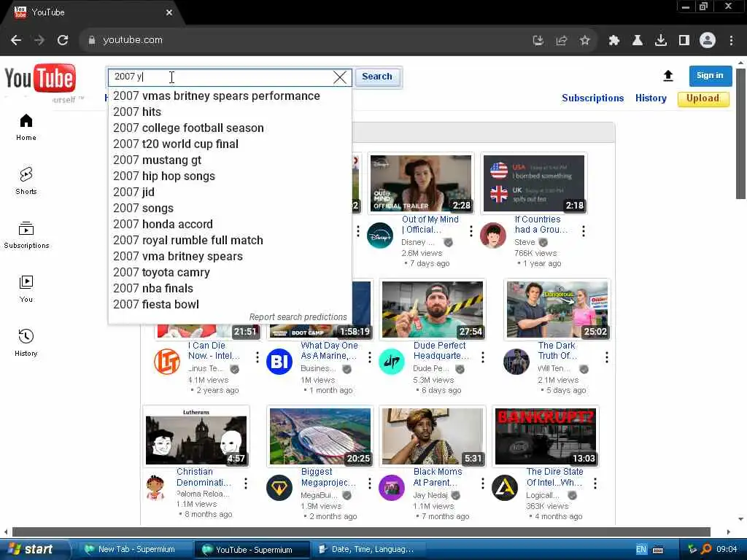The image size is (747, 560).
Task: Click the vertical scrollbar thumb
Action: coord(740,133)
